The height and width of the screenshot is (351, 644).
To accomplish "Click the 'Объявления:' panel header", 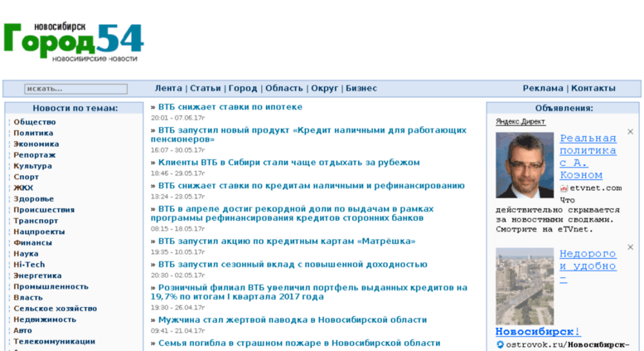I will click(x=564, y=108).
